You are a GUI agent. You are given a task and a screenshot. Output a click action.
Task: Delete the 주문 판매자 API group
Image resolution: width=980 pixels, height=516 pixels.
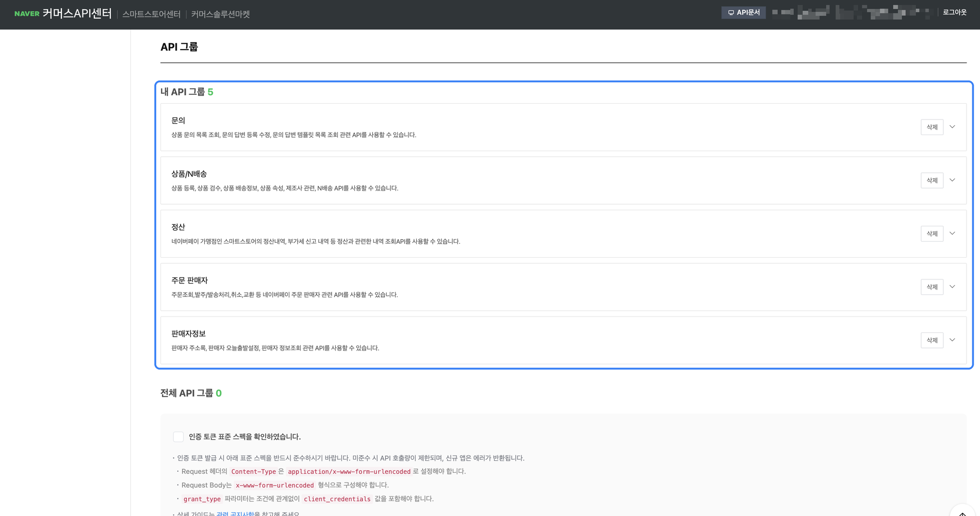coord(932,287)
